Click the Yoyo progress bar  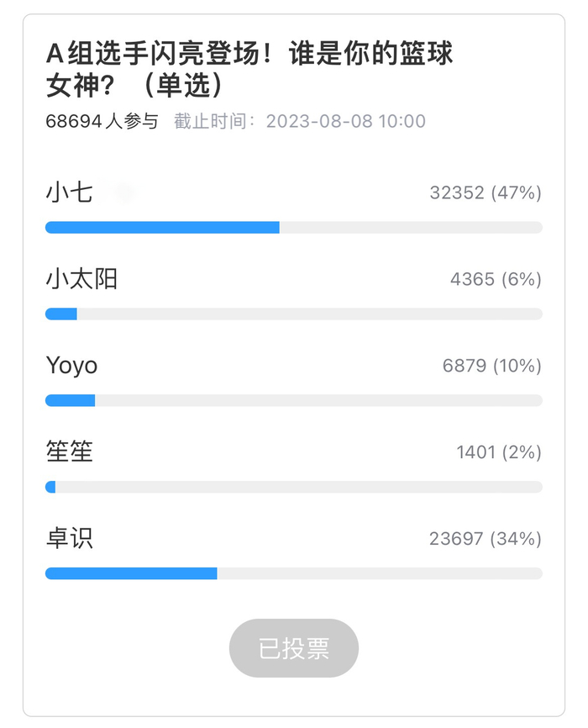coord(293,400)
